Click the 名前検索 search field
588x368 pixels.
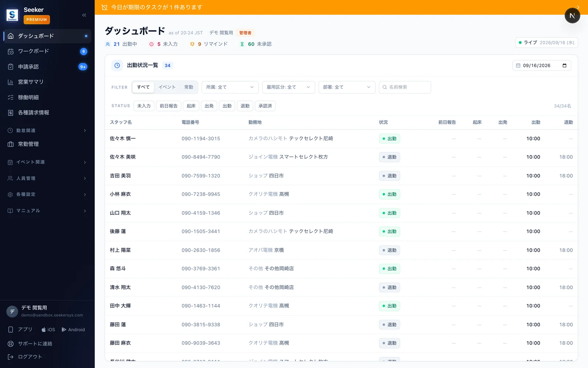(405, 87)
